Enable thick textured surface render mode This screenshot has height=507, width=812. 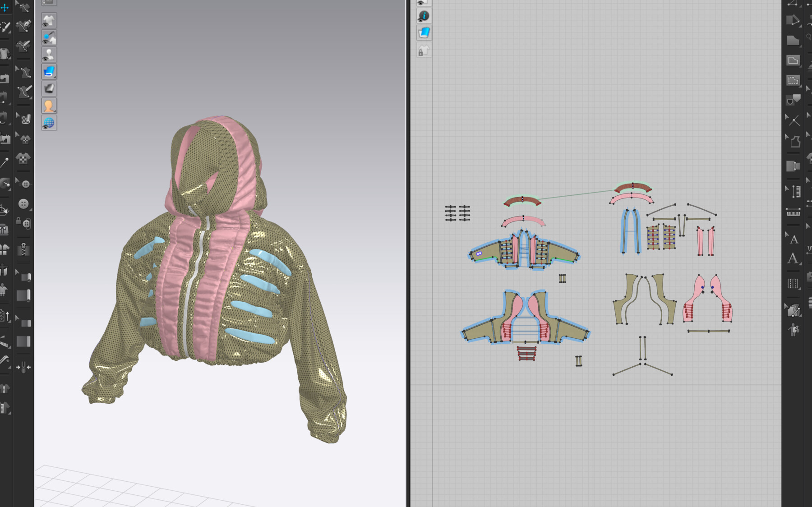point(50,88)
